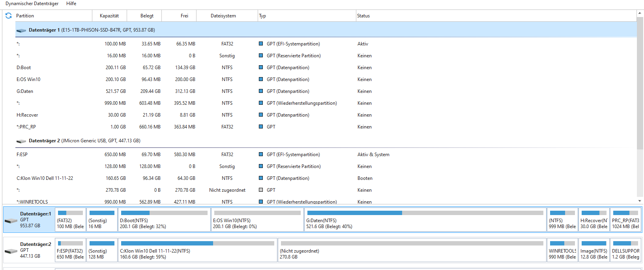Select the F:ESP partition row

point(326,155)
